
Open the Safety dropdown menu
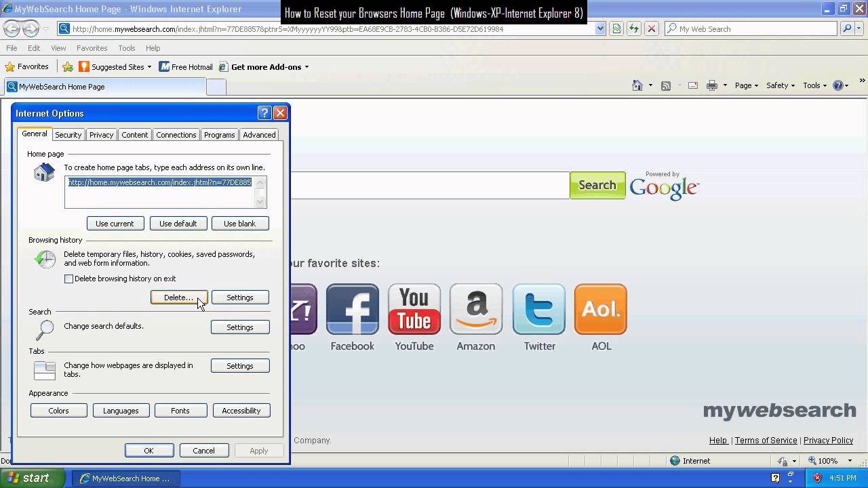tap(780, 85)
